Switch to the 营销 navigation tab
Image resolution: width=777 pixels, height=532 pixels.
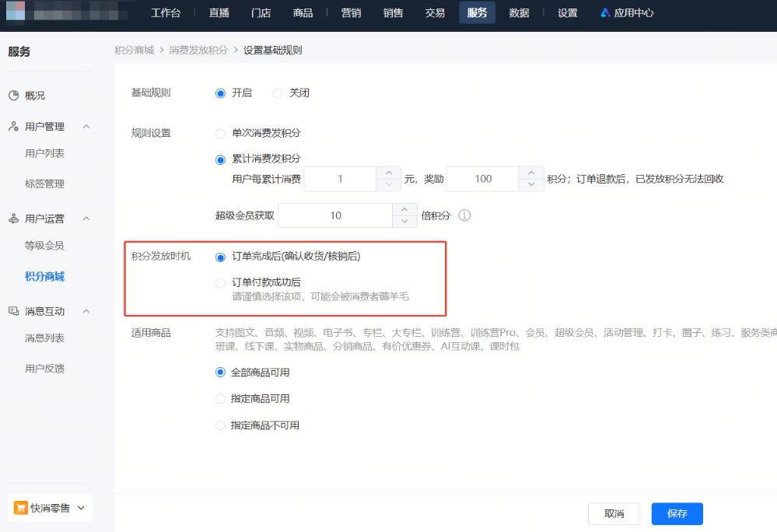351,12
